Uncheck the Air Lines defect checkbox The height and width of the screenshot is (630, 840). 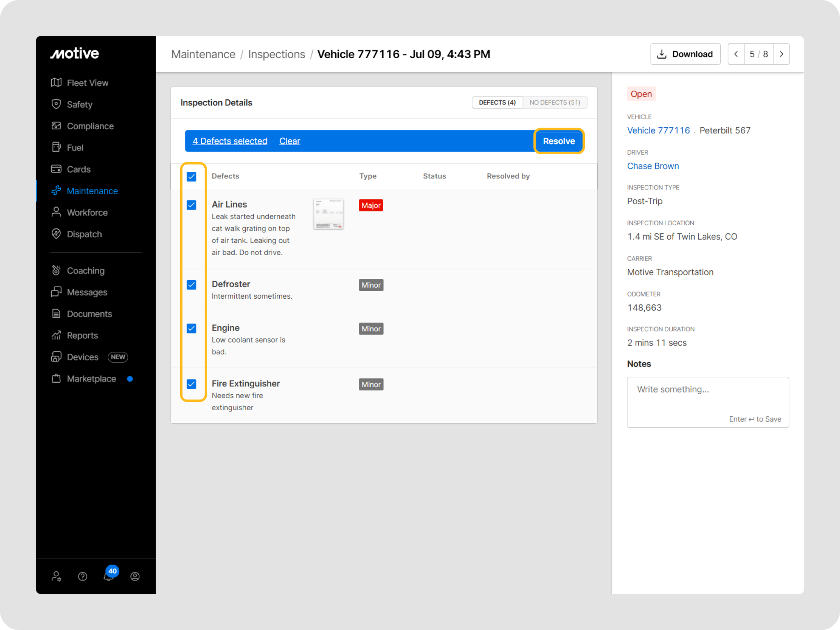192,205
